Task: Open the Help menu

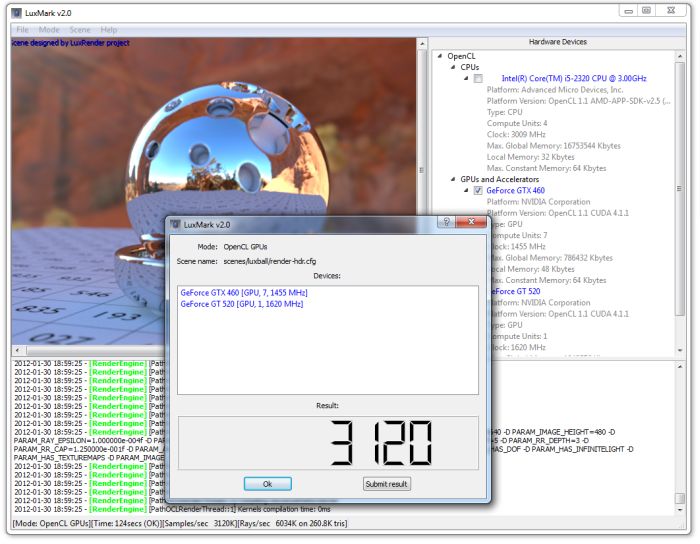Action: tap(108, 30)
